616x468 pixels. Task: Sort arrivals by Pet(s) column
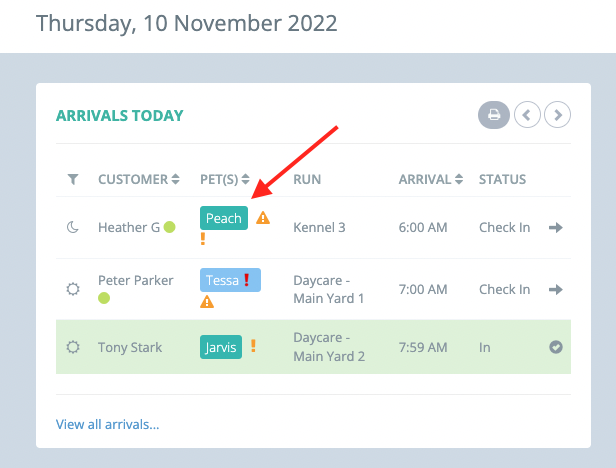pos(224,180)
